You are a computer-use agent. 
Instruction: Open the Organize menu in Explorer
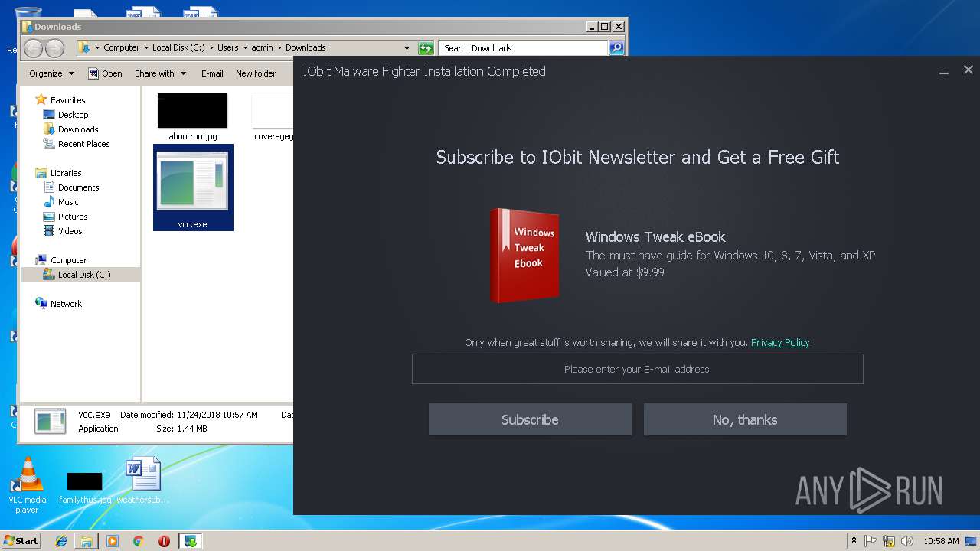click(x=51, y=73)
